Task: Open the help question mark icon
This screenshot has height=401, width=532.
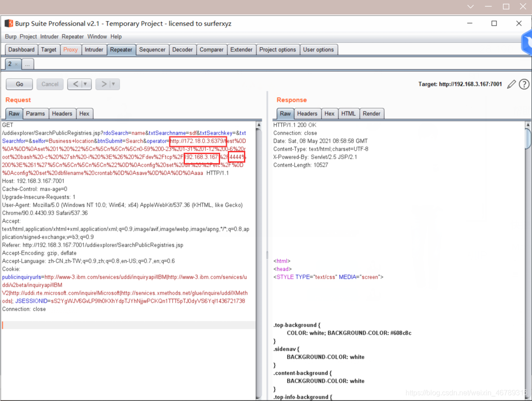Action: (524, 84)
